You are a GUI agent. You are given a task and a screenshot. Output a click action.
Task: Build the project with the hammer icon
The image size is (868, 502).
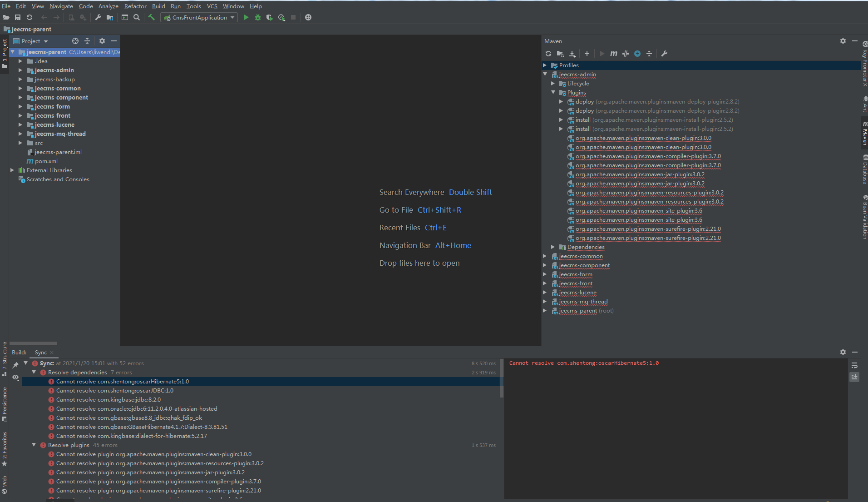pyautogui.click(x=151, y=17)
